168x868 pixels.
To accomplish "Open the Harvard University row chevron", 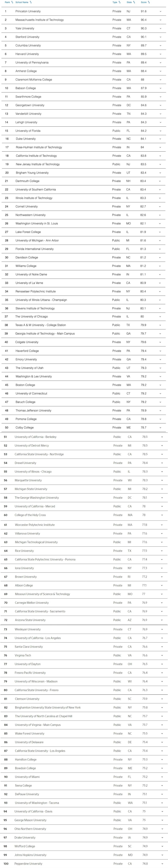I will 160,54.
